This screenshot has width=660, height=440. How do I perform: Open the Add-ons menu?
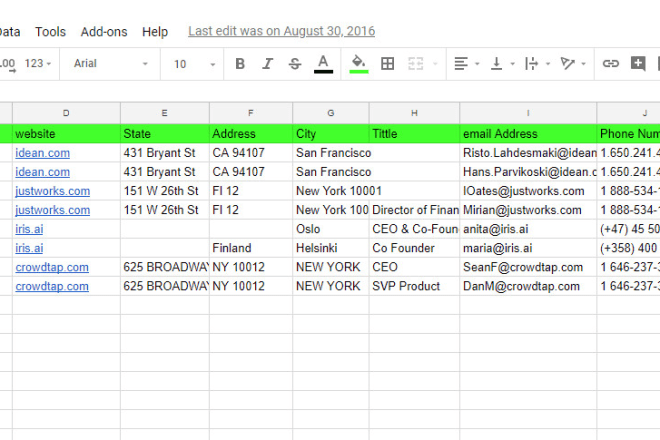click(104, 32)
